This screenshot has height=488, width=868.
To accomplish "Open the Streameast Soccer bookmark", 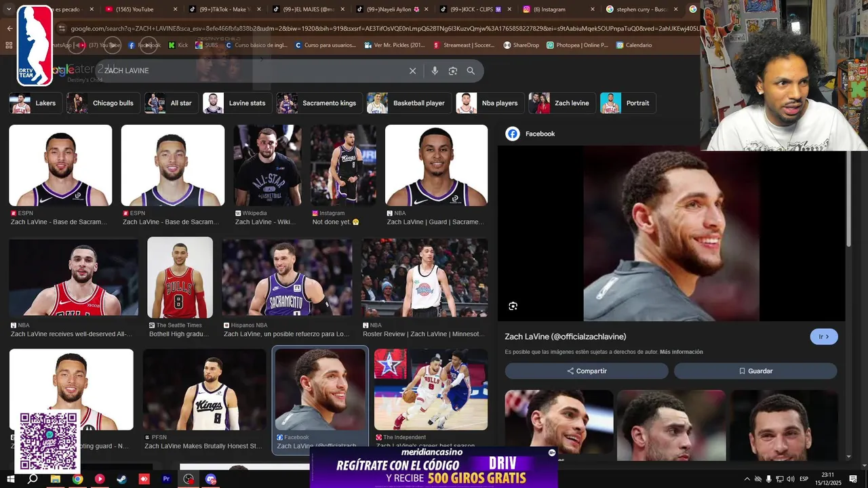I will pos(464,45).
